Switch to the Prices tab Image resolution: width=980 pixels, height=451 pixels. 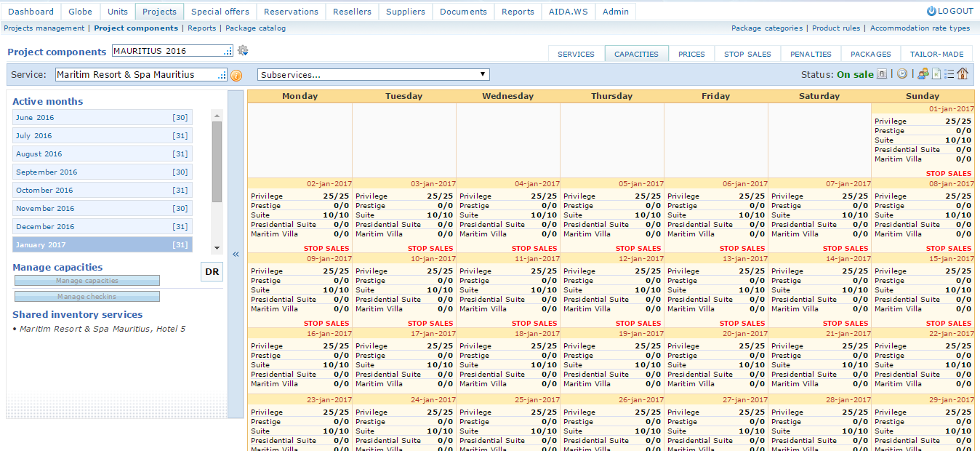(x=691, y=54)
